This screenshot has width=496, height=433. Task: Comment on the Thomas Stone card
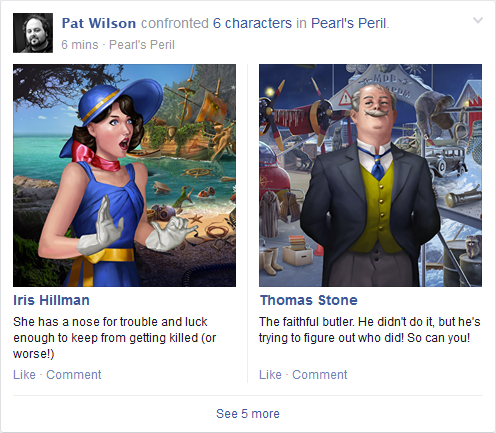[x=320, y=375]
